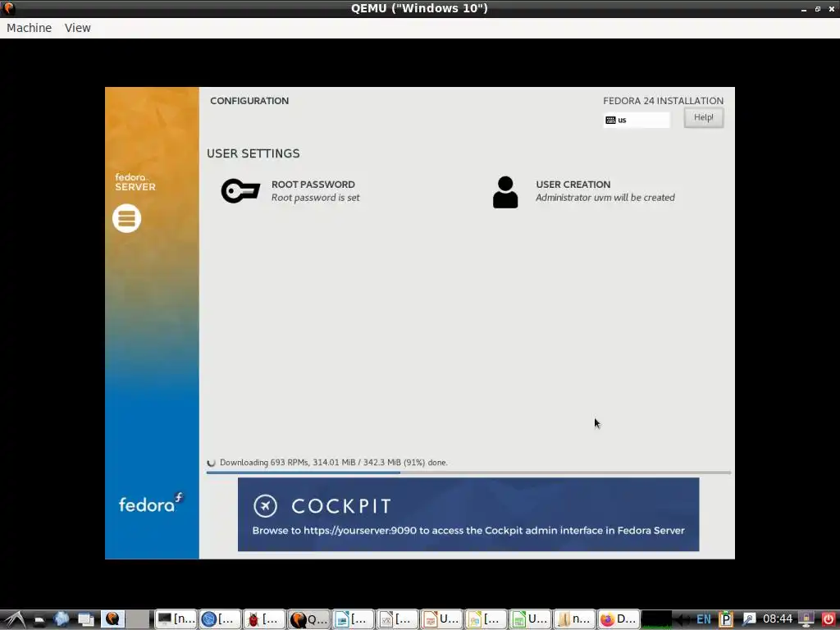
Task: Open the ROOT PASSWORD setting
Action: pos(290,190)
